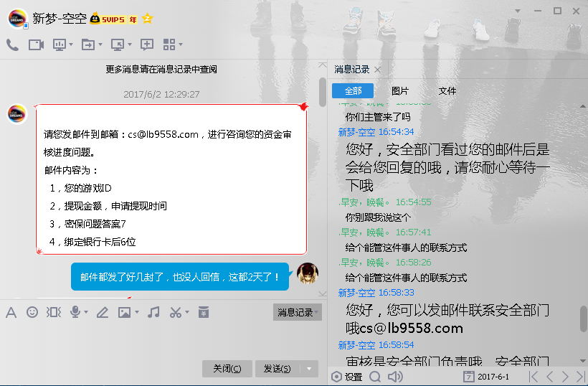
Task: Click the timestamp 2017/6/2 12:29:27
Action: [161, 94]
